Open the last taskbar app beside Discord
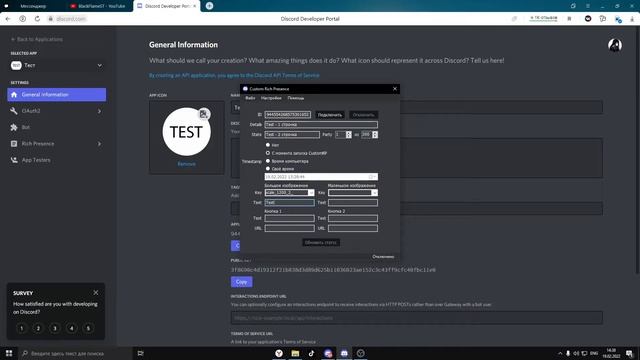640x360 pixels. [360, 353]
